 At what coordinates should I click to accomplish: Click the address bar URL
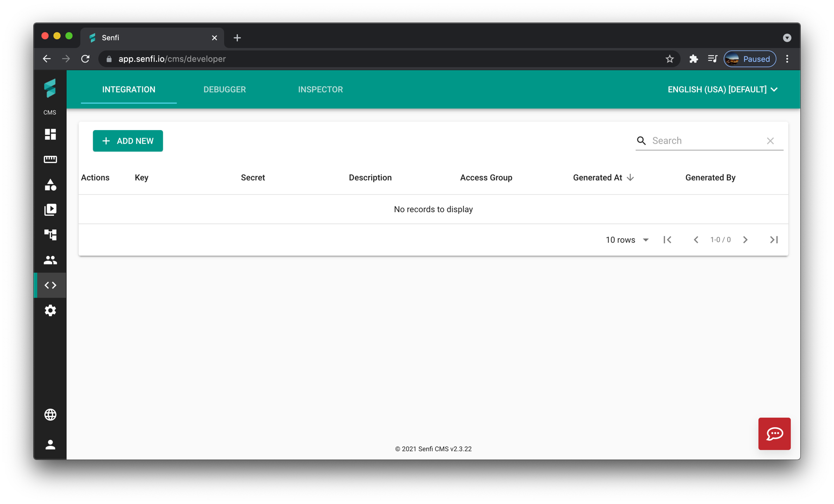pos(172,59)
